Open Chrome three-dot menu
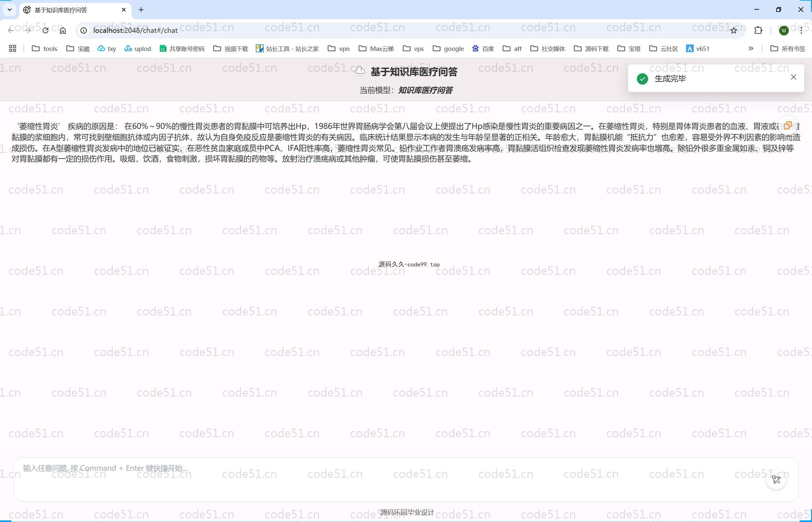 (801, 31)
